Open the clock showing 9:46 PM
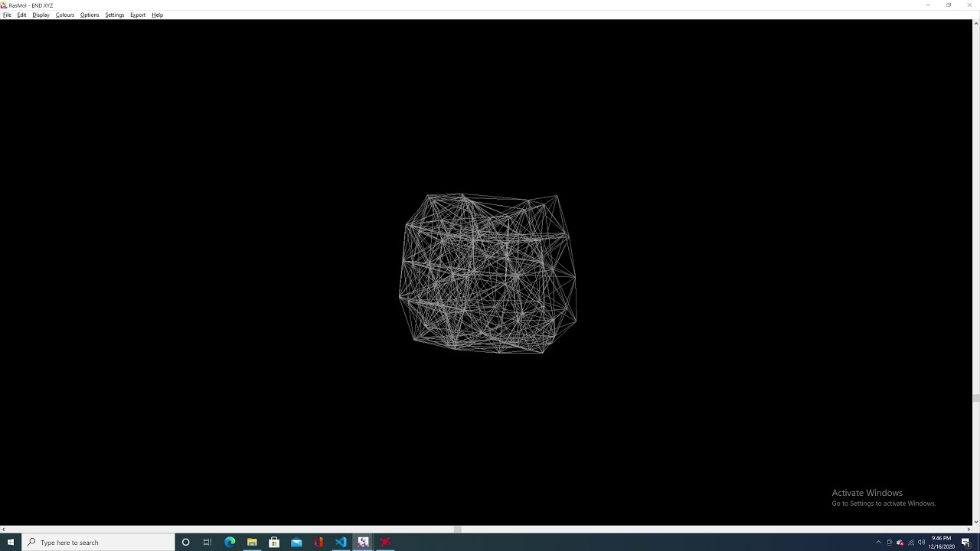This screenshot has height=551, width=980. coord(942,542)
